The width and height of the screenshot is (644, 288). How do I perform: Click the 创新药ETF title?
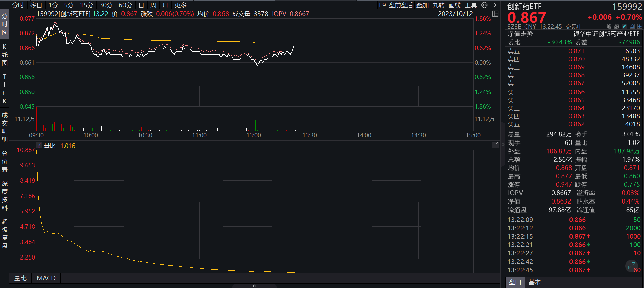point(524,6)
